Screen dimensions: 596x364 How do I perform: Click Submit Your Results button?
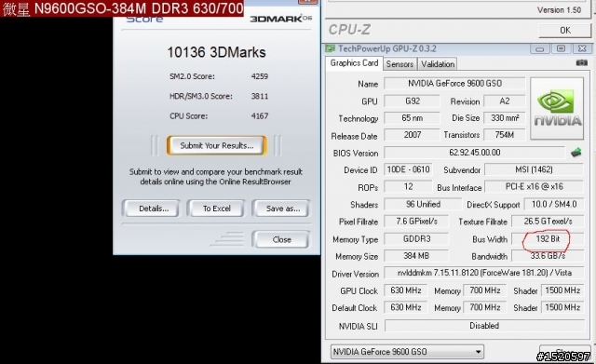217,145
